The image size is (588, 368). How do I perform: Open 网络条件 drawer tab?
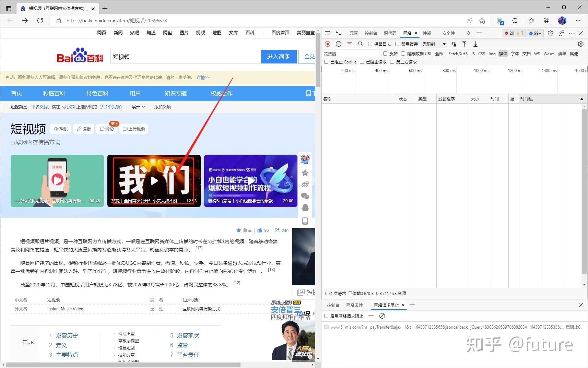pos(354,305)
